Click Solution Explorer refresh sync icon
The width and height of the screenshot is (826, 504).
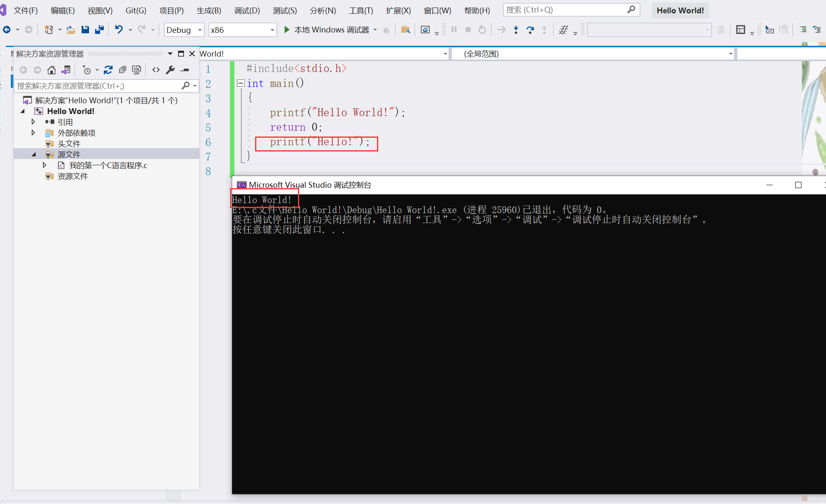pyautogui.click(x=108, y=70)
